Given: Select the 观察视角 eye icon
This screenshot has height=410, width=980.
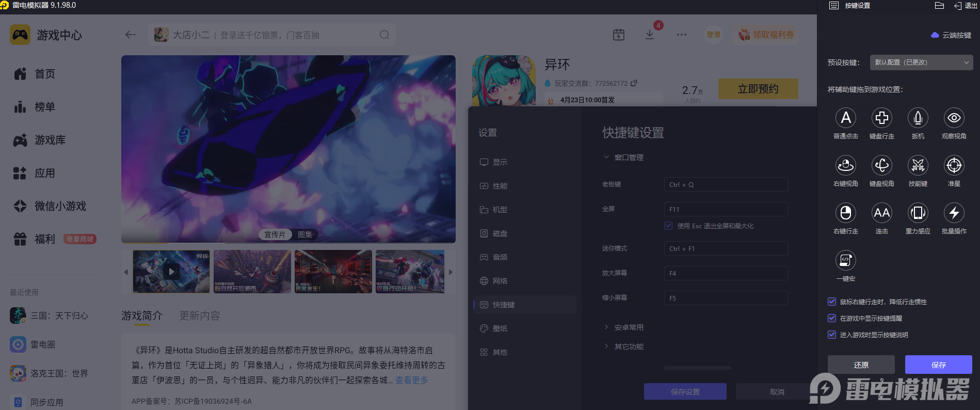Looking at the screenshot, I should pos(954,118).
